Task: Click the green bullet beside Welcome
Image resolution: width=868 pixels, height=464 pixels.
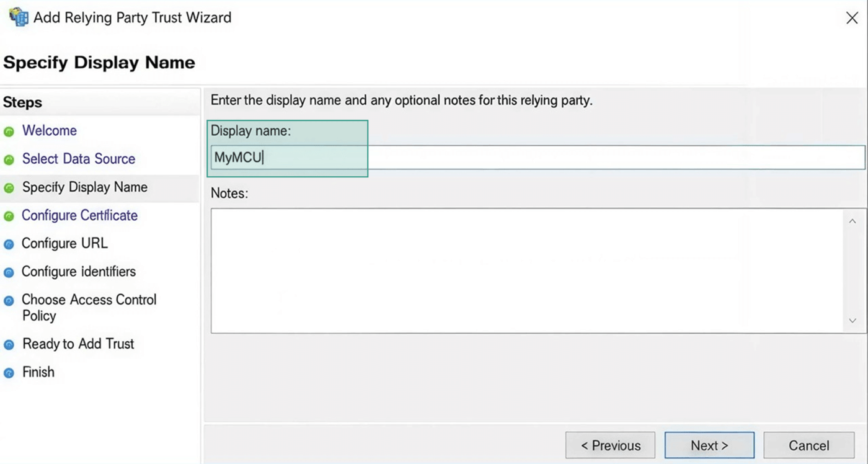Action: click(9, 132)
